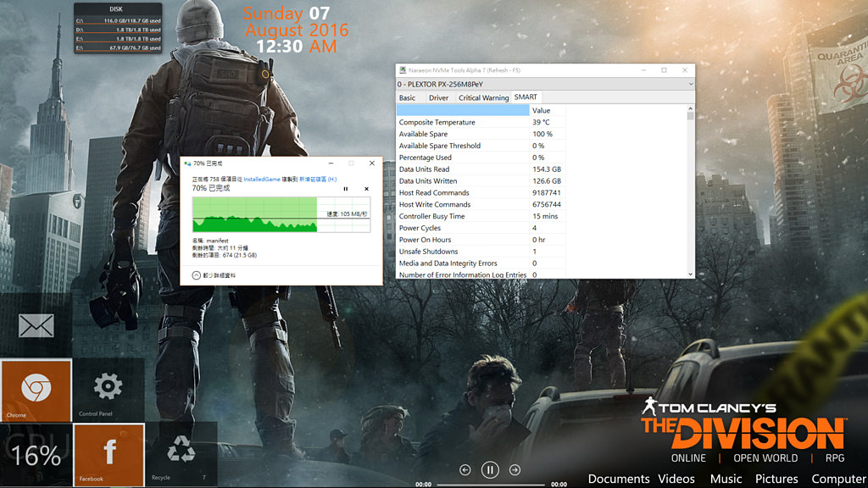This screenshot has height=488, width=868.
Task: Close the file copy dialog window
Action: [x=372, y=164]
